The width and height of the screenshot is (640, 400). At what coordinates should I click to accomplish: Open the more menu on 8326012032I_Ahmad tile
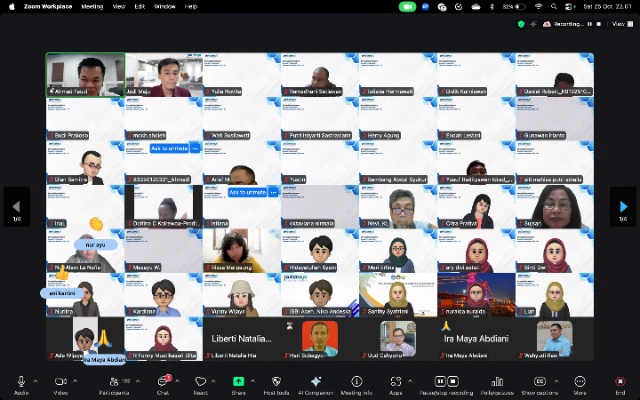195,148
